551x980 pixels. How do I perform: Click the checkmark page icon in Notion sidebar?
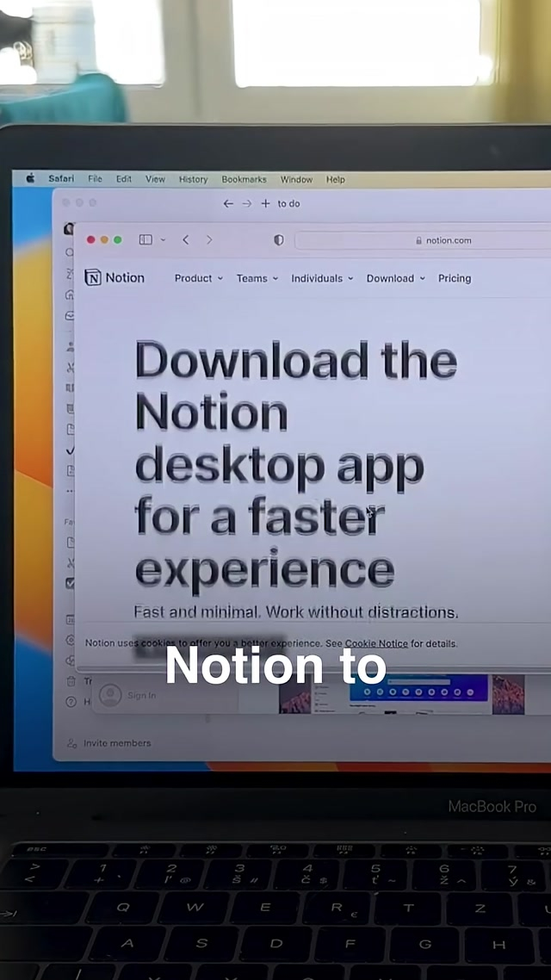point(70,450)
